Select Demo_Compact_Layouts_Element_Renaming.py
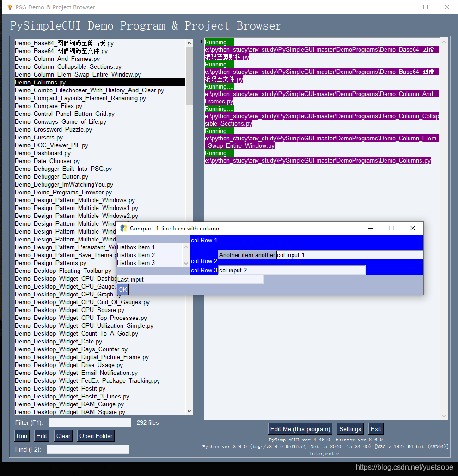This screenshot has height=476, width=458. point(100,98)
